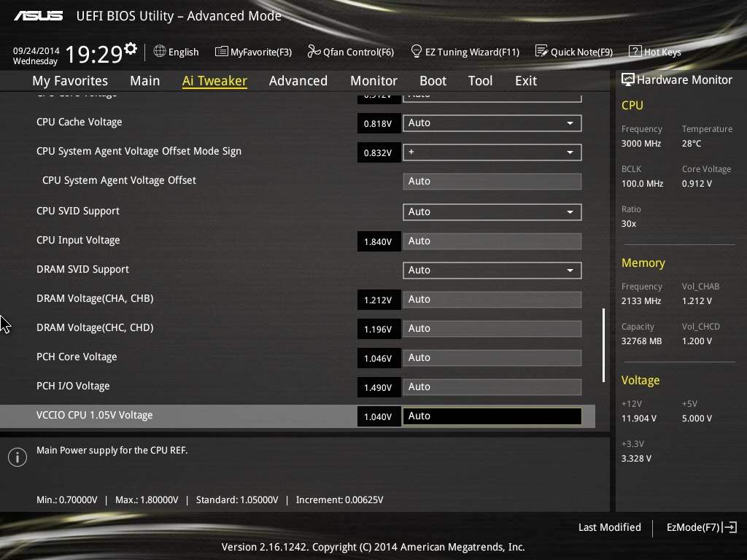Open CPU System Agent Voltage Offset Mode Sign dropdown
Screen dimensions: 747x560
(492, 152)
